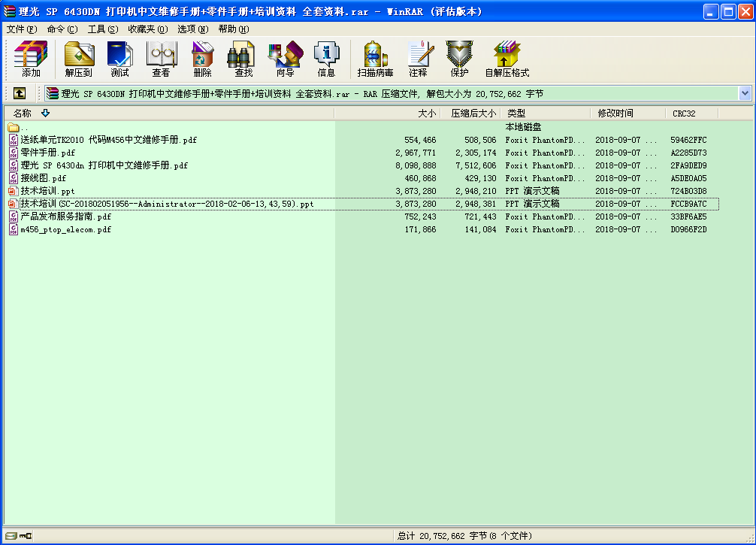Click the WinRAR title bar app icon
Image resolution: width=756 pixels, height=545 pixels.
(x=10, y=11)
